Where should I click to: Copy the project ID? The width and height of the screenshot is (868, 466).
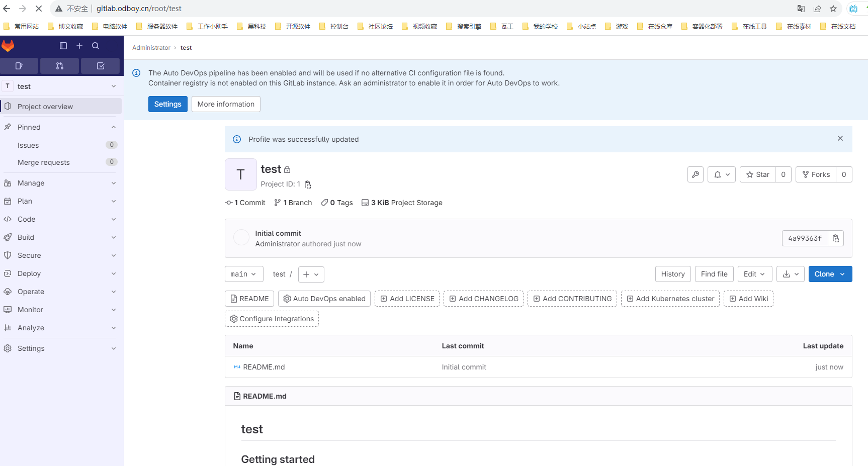click(308, 184)
